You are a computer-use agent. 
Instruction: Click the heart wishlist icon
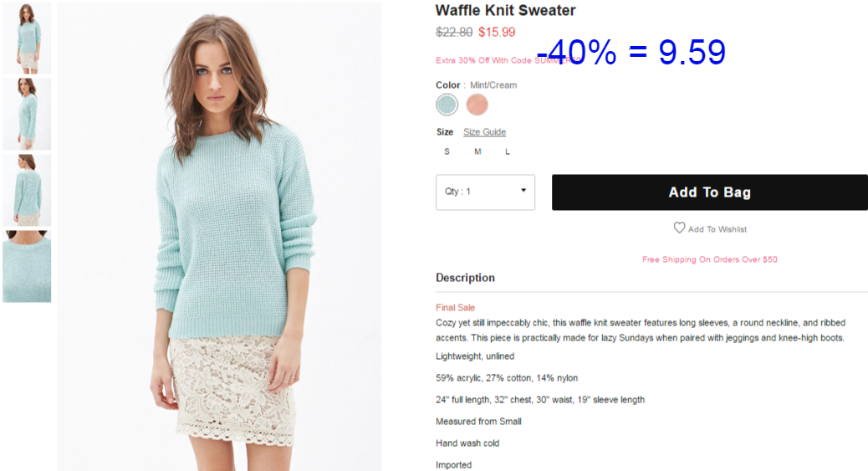[x=679, y=228]
